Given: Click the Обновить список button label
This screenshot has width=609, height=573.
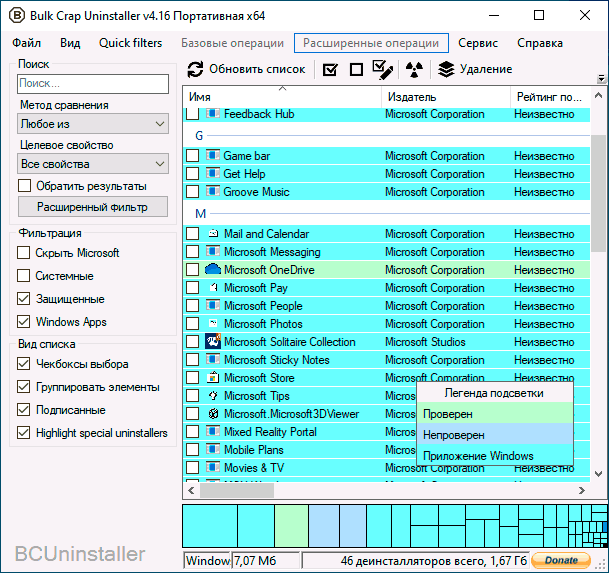Looking at the screenshot, I should point(257,69).
